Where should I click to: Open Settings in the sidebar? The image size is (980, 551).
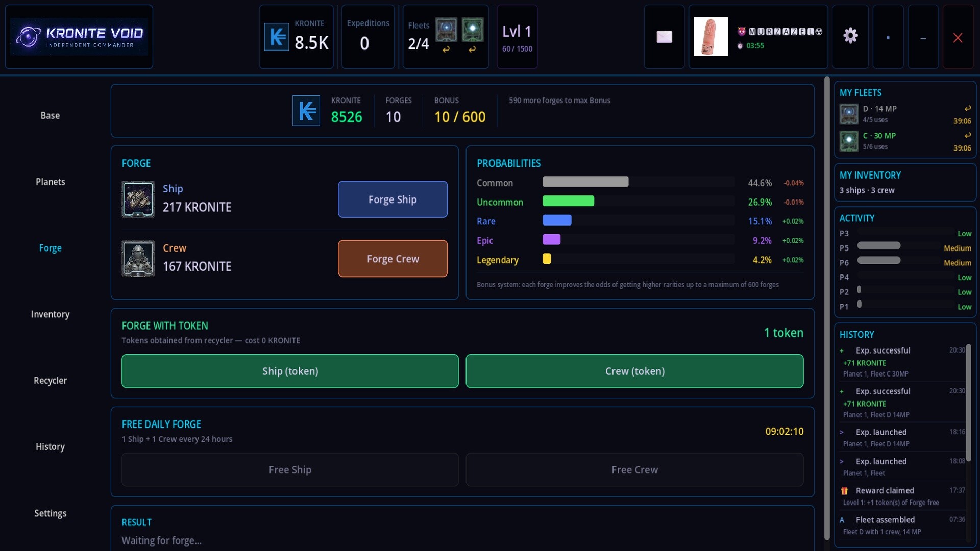(x=50, y=513)
